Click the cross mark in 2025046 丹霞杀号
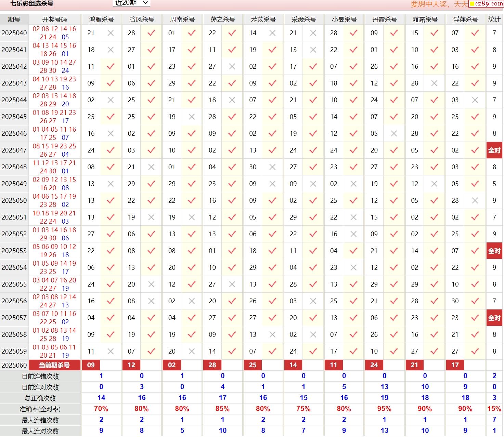This screenshot has height=437, width=504. (x=394, y=134)
